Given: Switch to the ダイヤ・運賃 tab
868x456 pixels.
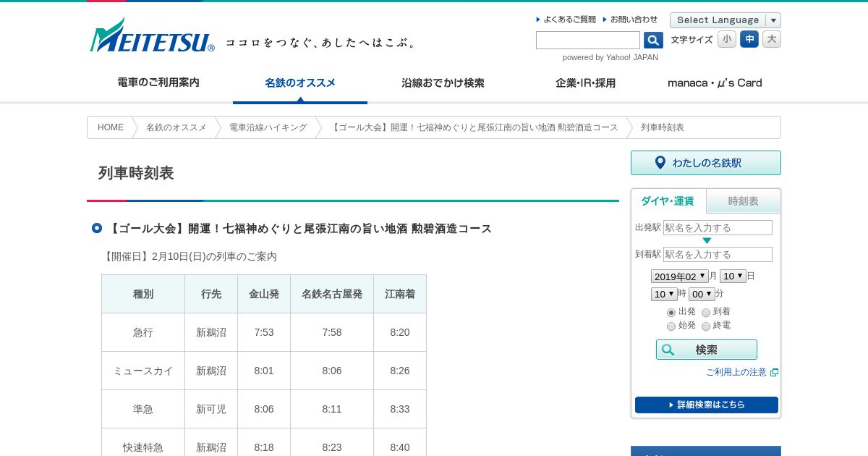Looking at the screenshot, I should point(668,201).
